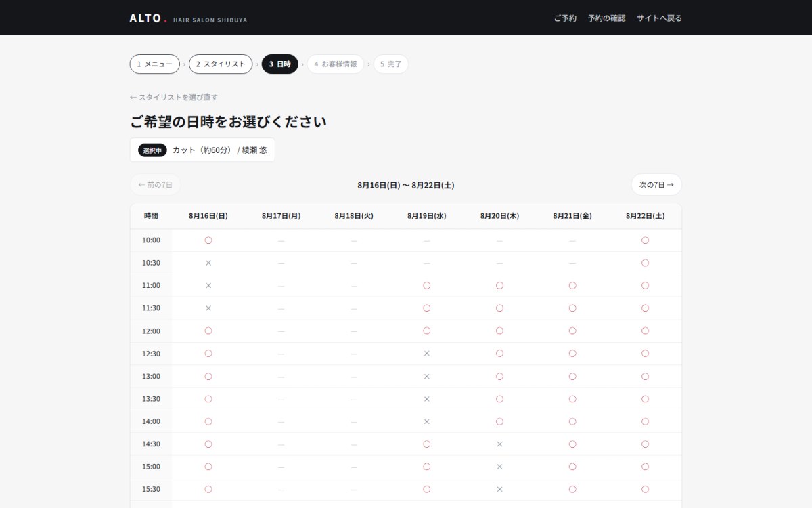Screen dimensions: 812x508
Task: Select 8月22日(土) 14:00 circle
Action: 645,421
